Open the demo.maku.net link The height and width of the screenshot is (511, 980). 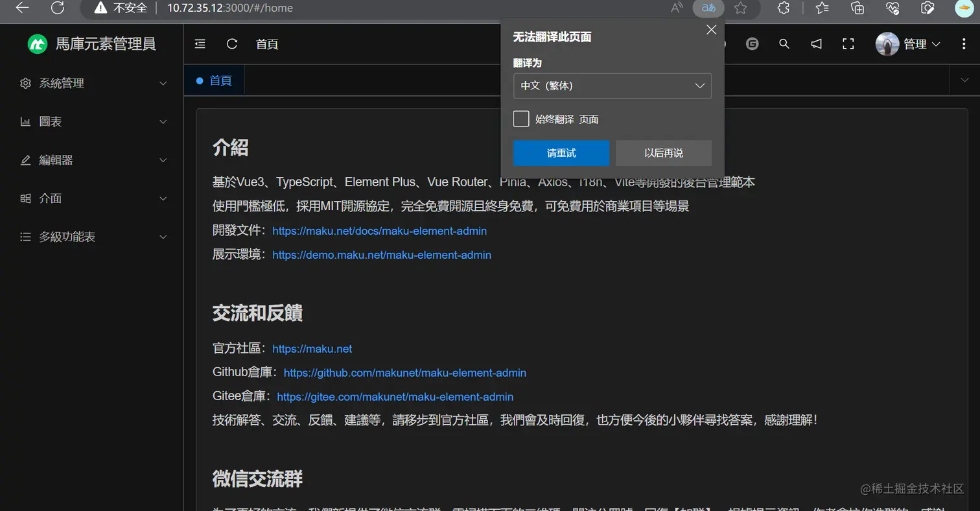pos(382,255)
